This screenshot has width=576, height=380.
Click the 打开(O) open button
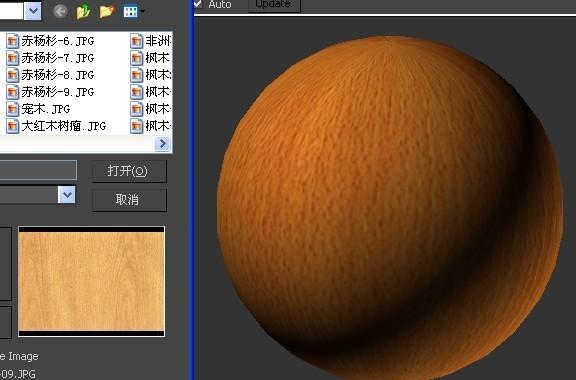(129, 171)
